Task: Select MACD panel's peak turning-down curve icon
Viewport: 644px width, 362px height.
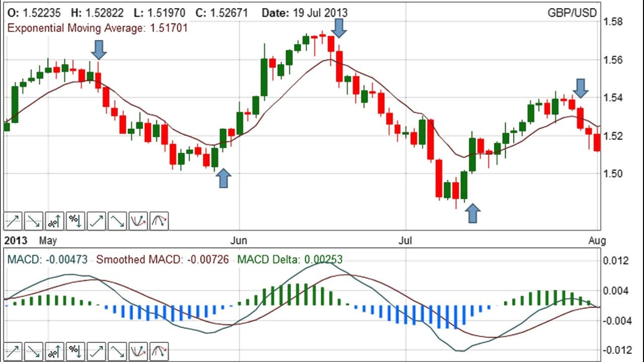Action: click(159, 351)
